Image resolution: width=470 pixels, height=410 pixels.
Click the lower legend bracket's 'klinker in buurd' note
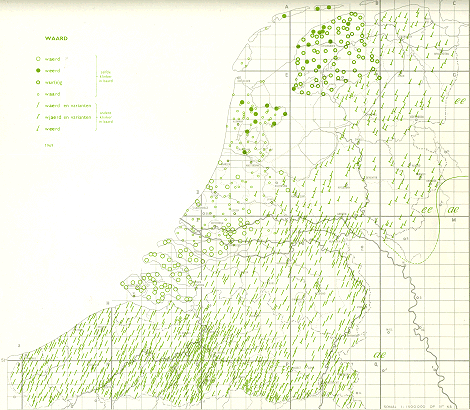click(x=106, y=117)
